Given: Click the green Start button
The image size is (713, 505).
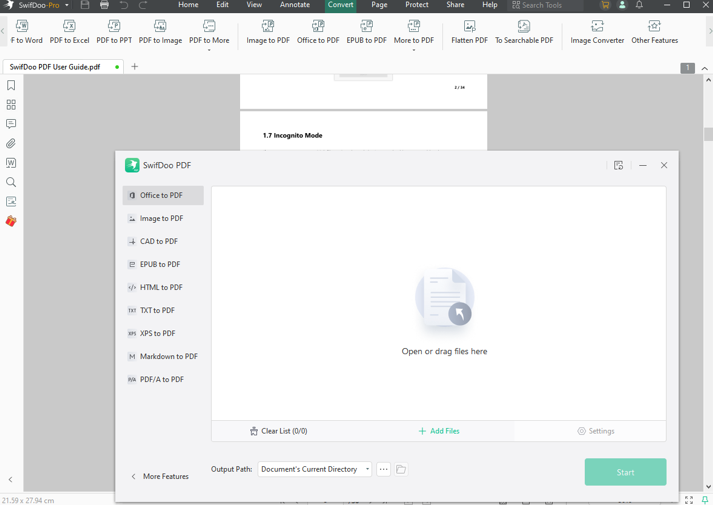Looking at the screenshot, I should click(x=625, y=472).
